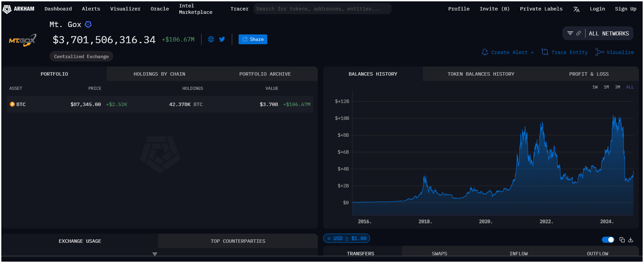644x263 pixels.
Task: Sort by the VALUE column header
Action: (272, 88)
